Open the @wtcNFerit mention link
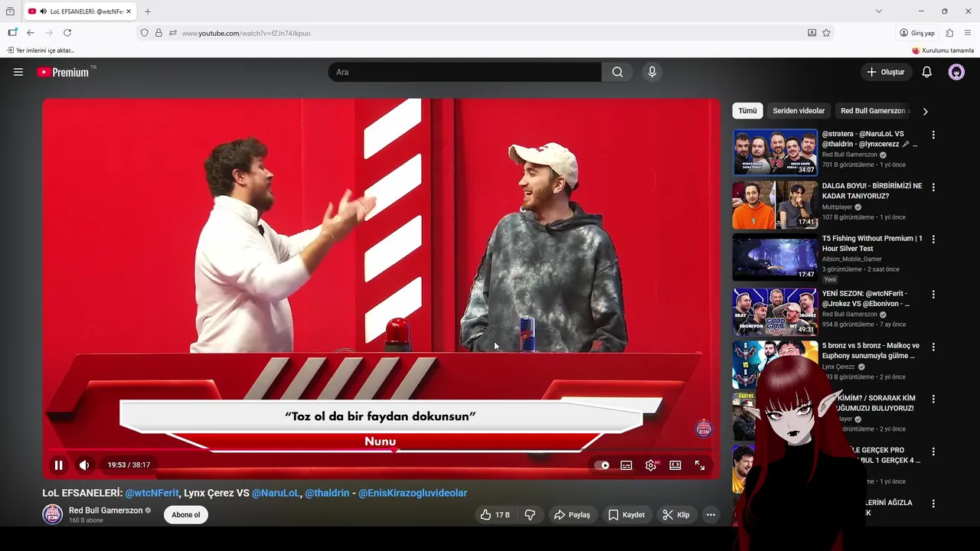This screenshot has width=980, height=551. (x=152, y=493)
